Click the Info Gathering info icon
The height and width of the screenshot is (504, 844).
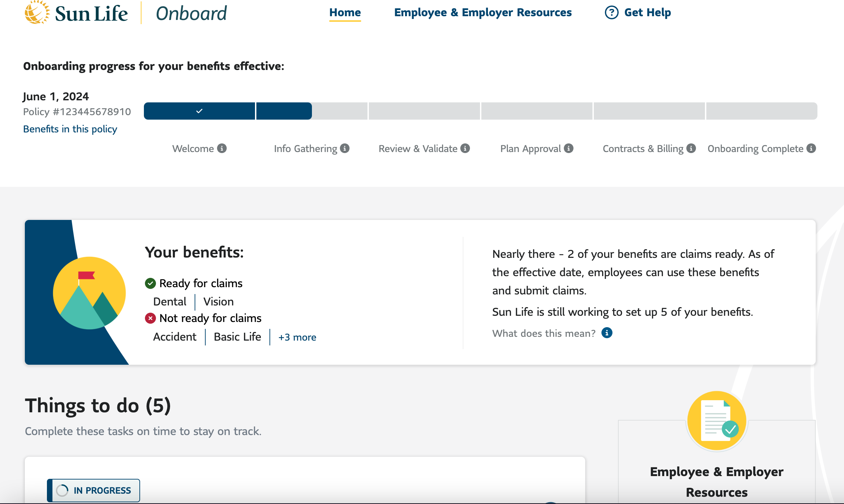[x=345, y=149]
